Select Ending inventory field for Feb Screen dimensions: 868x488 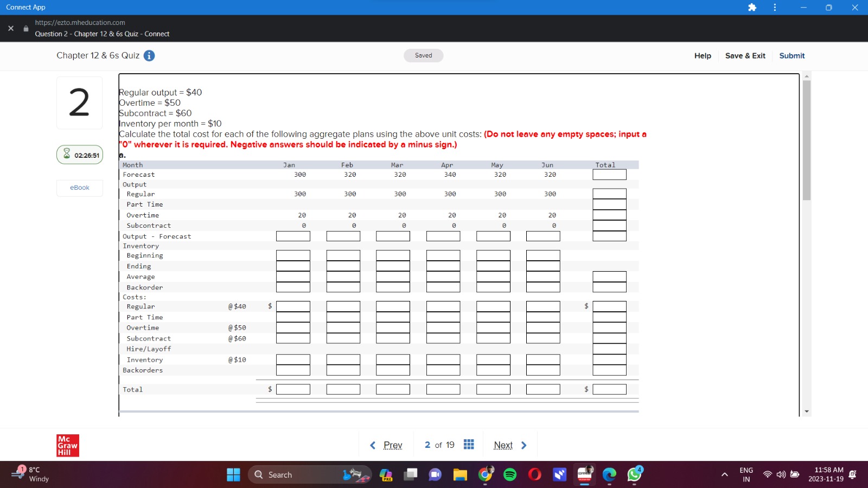pyautogui.click(x=343, y=266)
